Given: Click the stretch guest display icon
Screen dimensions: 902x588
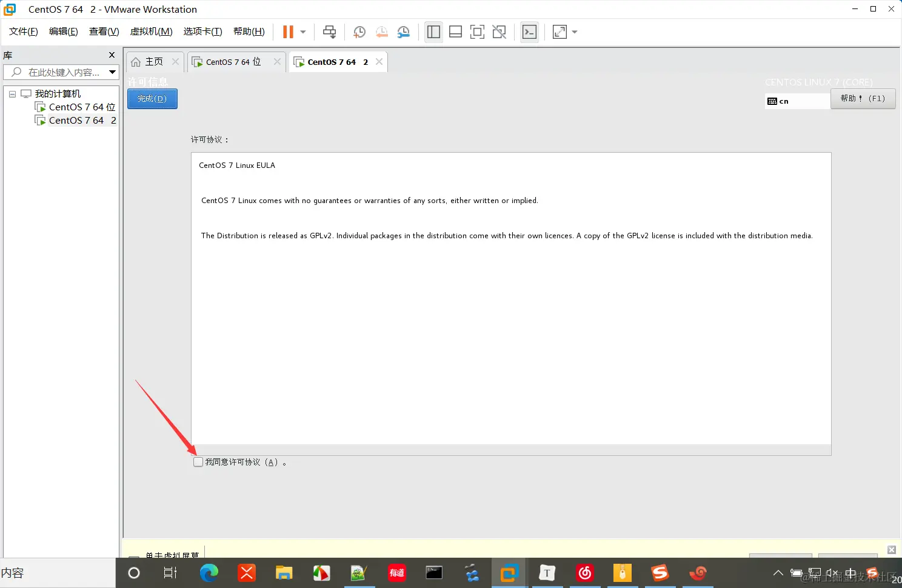Looking at the screenshot, I should click(x=560, y=32).
